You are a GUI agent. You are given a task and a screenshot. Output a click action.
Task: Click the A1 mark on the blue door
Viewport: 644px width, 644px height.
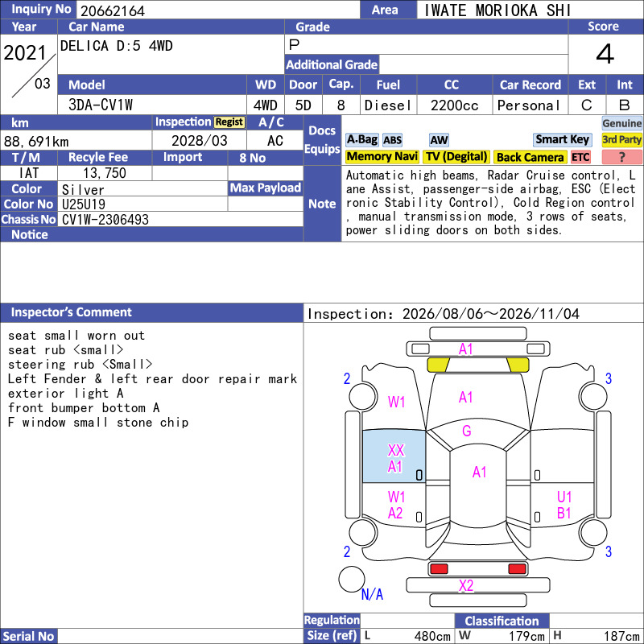click(x=395, y=467)
